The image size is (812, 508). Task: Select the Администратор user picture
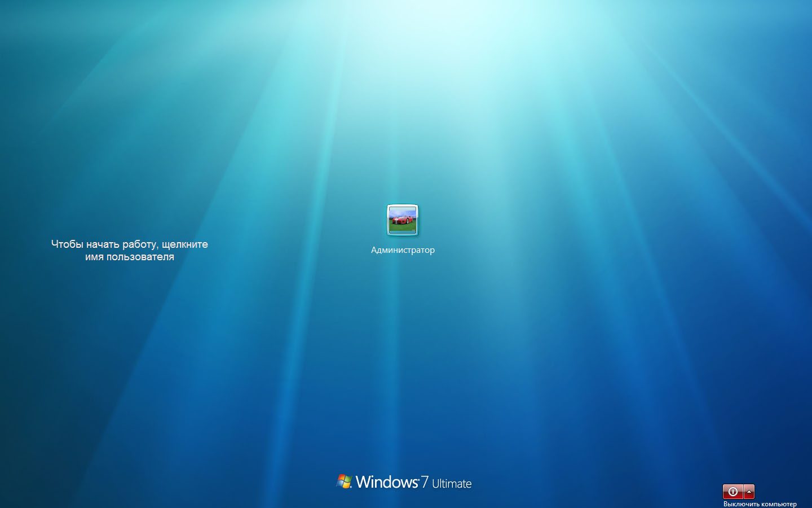pyautogui.click(x=403, y=220)
